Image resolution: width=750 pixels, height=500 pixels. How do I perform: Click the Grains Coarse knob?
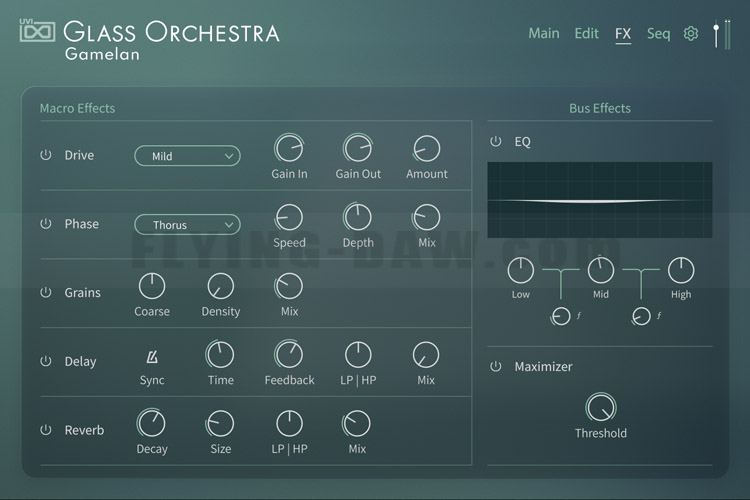pyautogui.click(x=152, y=286)
